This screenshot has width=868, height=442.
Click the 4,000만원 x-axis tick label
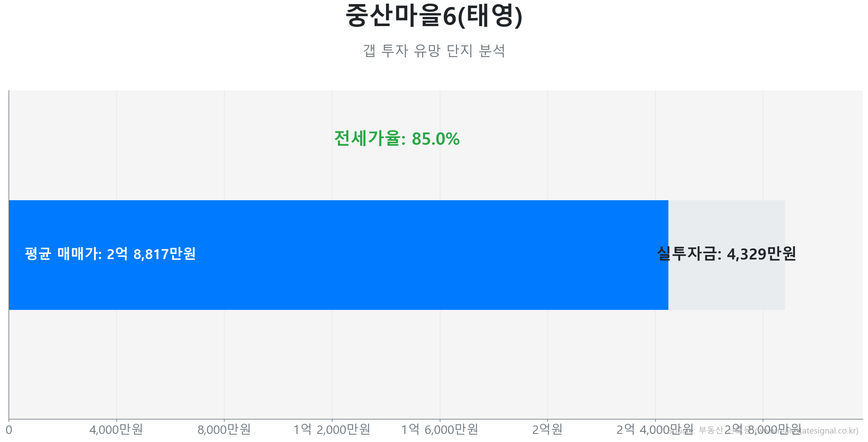116,429
